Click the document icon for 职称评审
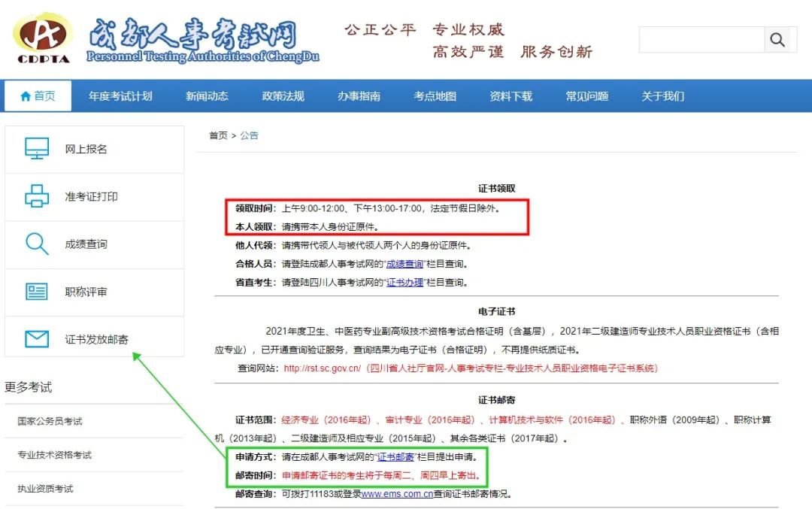Image resolution: width=812 pixels, height=509 pixels. 37,292
